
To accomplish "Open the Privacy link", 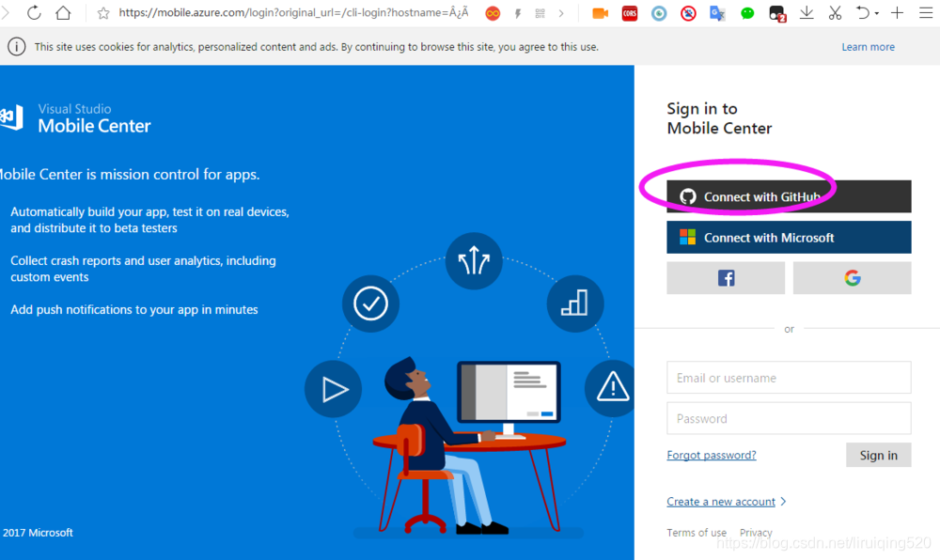I will tap(756, 533).
